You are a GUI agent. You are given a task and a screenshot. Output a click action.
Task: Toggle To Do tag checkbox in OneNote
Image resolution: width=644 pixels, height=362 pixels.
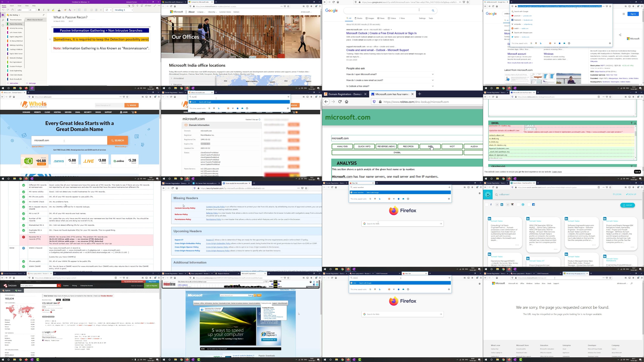coord(107,10)
